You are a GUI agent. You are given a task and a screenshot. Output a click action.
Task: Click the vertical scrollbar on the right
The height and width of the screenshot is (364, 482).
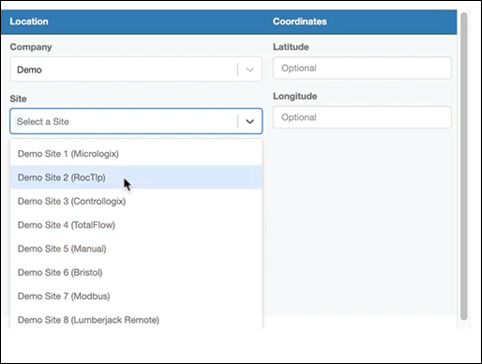(x=464, y=167)
